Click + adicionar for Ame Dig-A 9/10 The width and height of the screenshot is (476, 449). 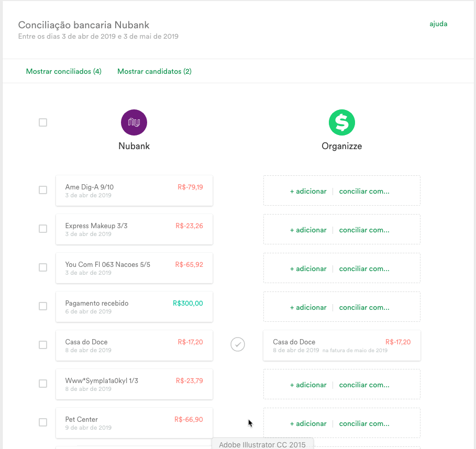(x=308, y=192)
